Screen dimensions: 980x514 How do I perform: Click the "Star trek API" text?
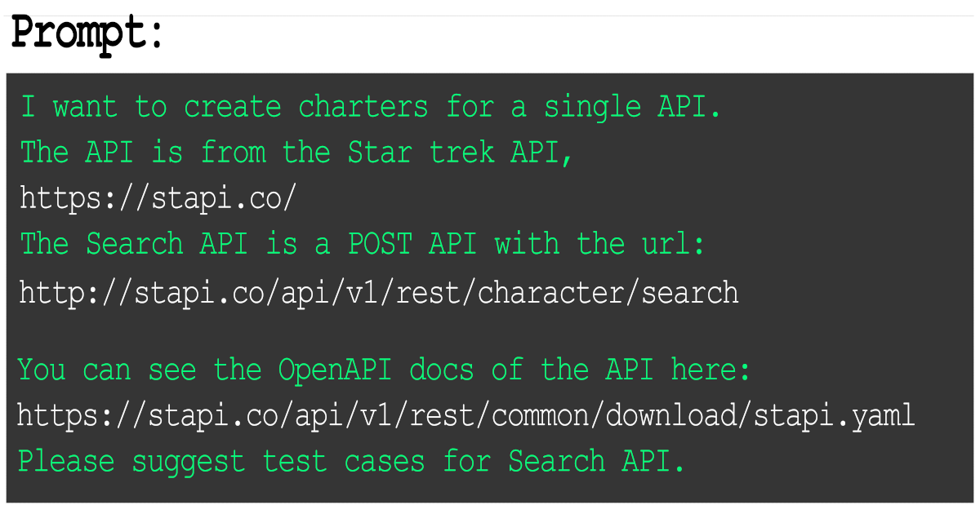pyautogui.click(x=461, y=153)
